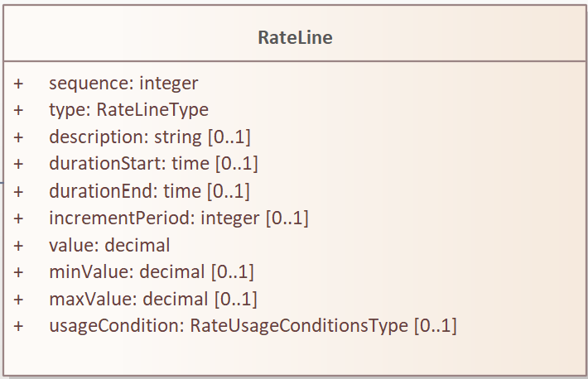Click the usageCondition: RateUsageConditionsType attribute
588x379 pixels.
(253, 325)
